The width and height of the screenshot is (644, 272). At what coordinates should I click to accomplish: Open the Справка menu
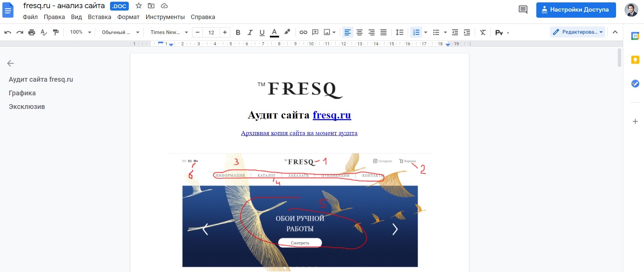(x=203, y=17)
